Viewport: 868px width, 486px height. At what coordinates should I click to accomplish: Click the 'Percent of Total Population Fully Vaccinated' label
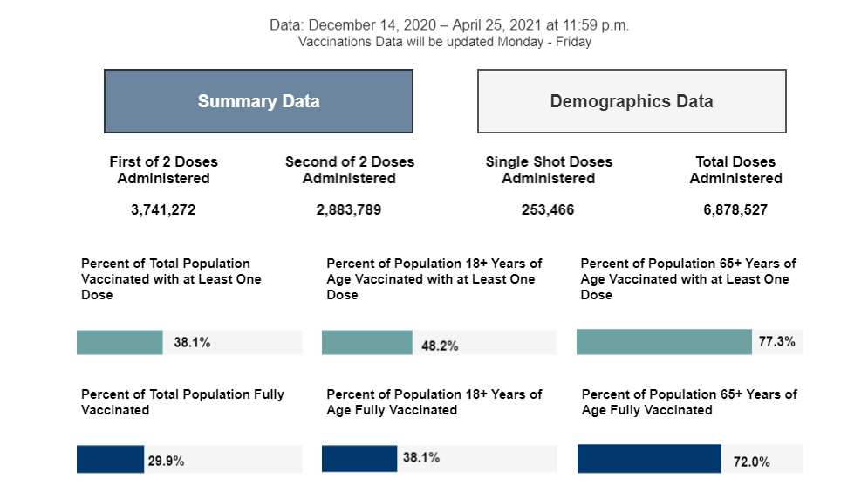pyautogui.click(x=182, y=402)
